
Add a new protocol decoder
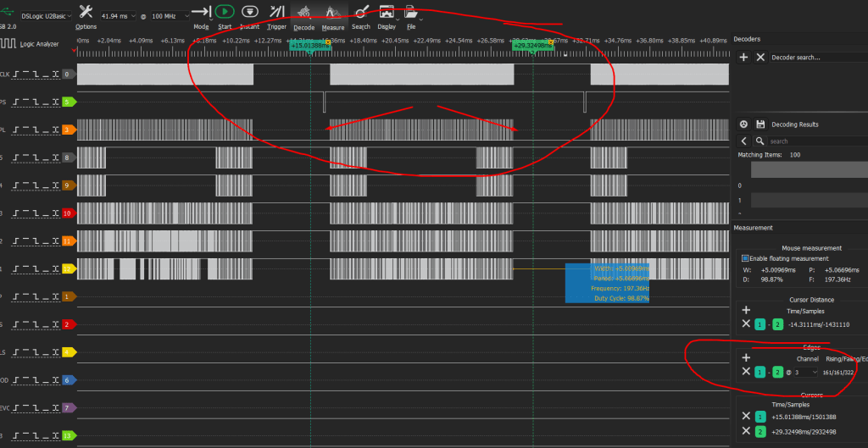tap(743, 57)
